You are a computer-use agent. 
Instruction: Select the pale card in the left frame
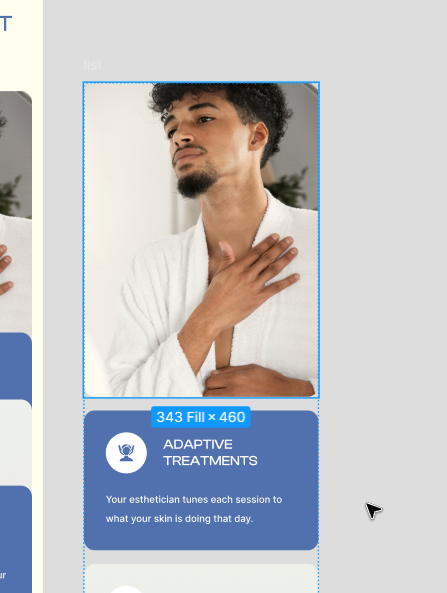pos(16,442)
